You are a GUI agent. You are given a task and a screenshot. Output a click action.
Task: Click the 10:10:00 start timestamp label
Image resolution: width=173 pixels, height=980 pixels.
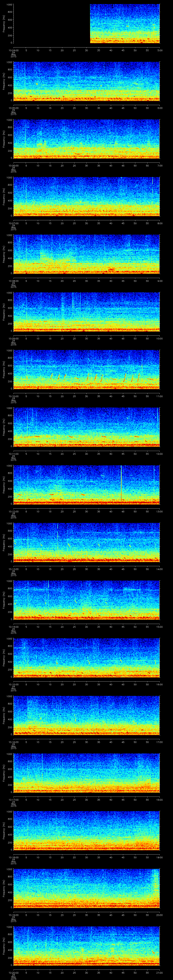pyautogui.click(x=13, y=396)
